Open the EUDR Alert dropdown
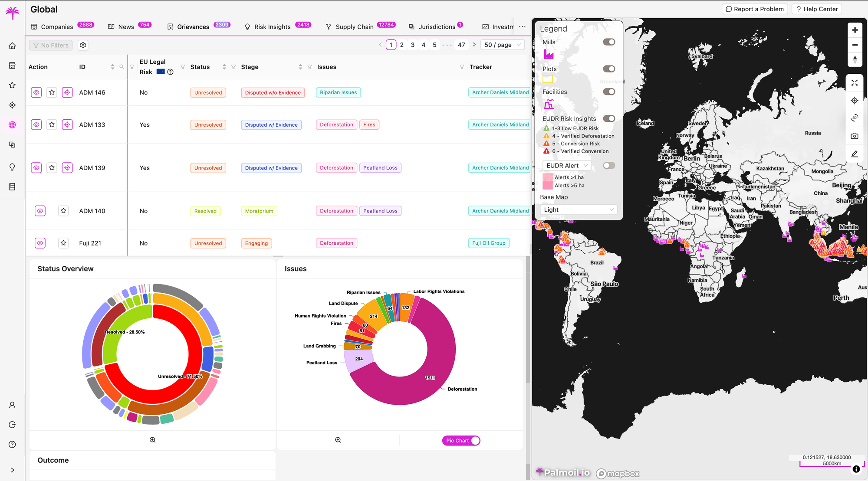Screen dimensions: 868x481 coord(567,166)
